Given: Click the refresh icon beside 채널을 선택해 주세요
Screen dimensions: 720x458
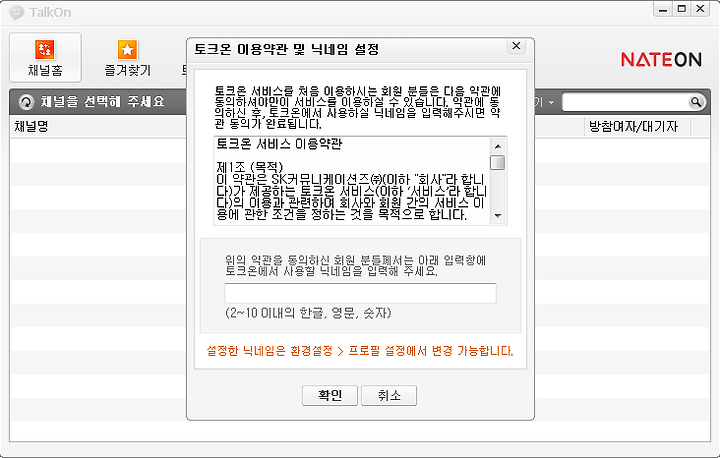Looking at the screenshot, I should pos(26,102).
